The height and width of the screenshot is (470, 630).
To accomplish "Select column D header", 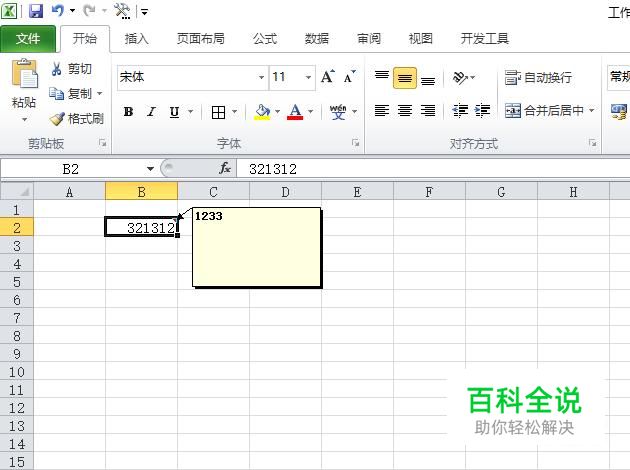I will pyautogui.click(x=285, y=192).
